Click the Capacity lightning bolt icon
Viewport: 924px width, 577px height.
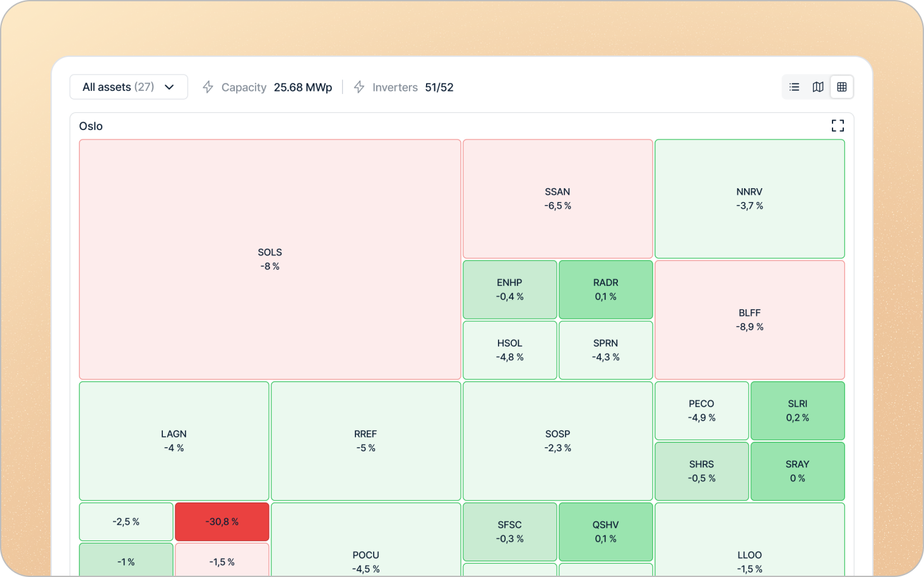pyautogui.click(x=208, y=87)
